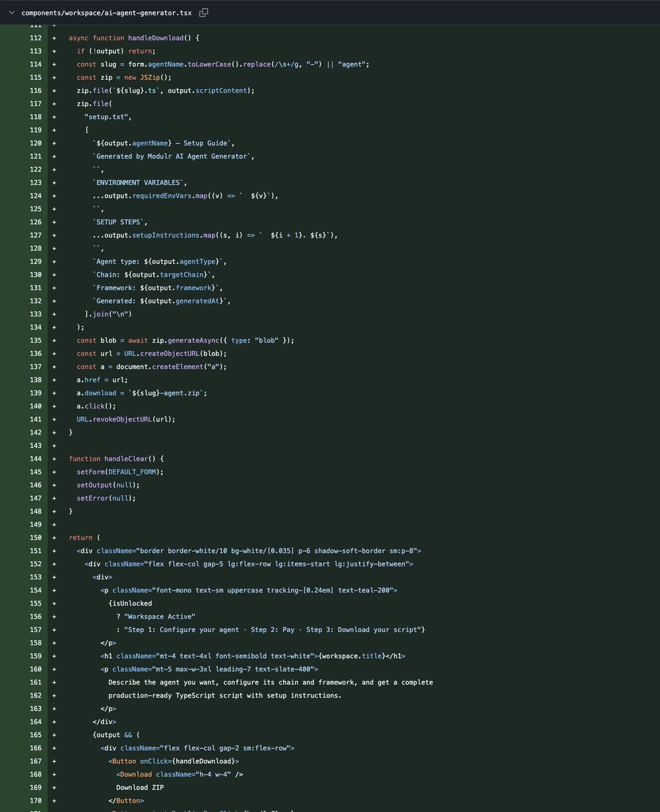Select line number 118
The image size is (660, 812).
36,117
